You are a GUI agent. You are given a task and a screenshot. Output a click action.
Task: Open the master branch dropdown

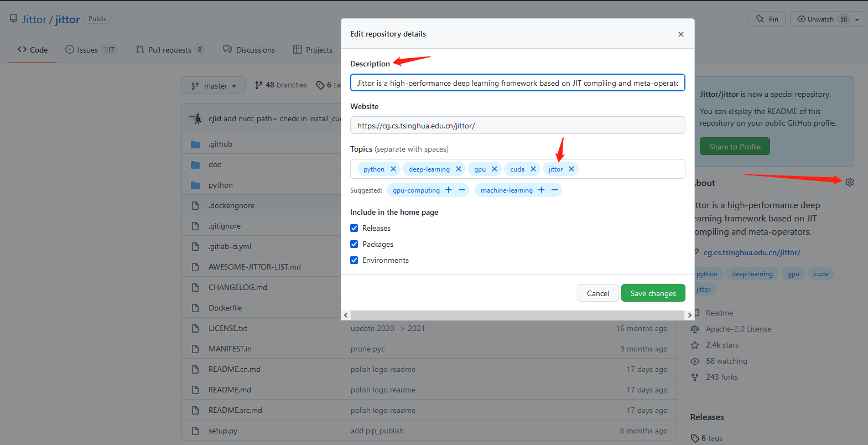pyautogui.click(x=214, y=86)
